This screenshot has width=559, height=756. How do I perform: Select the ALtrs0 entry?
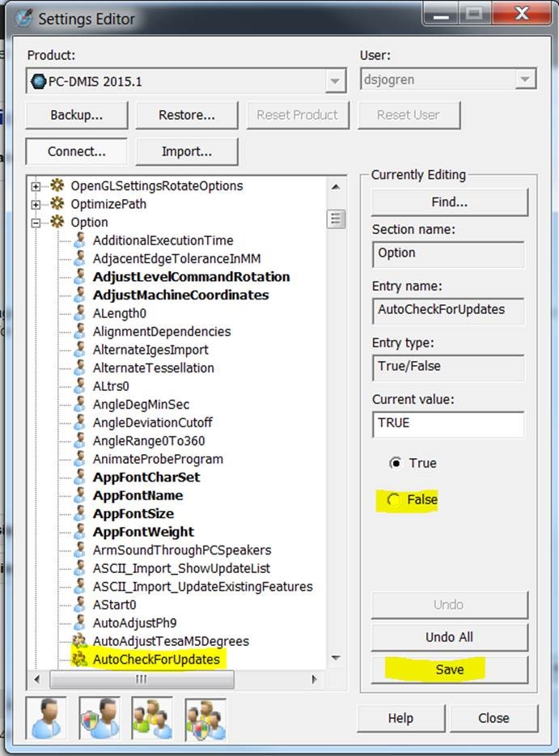pos(111,386)
